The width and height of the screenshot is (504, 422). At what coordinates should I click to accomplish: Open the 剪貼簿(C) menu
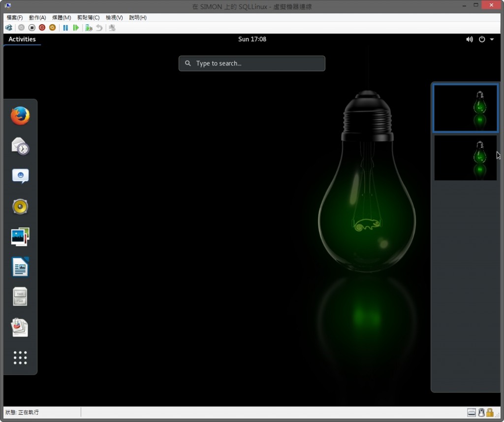(88, 17)
